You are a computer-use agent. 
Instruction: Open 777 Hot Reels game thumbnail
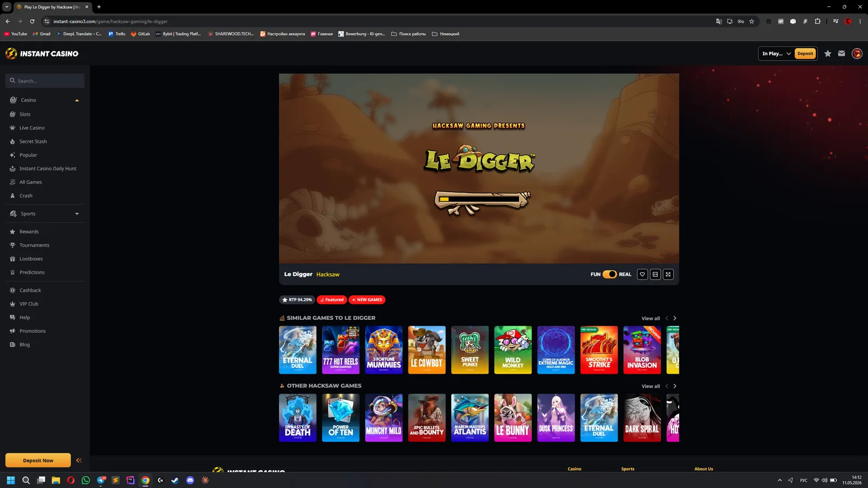(x=341, y=350)
